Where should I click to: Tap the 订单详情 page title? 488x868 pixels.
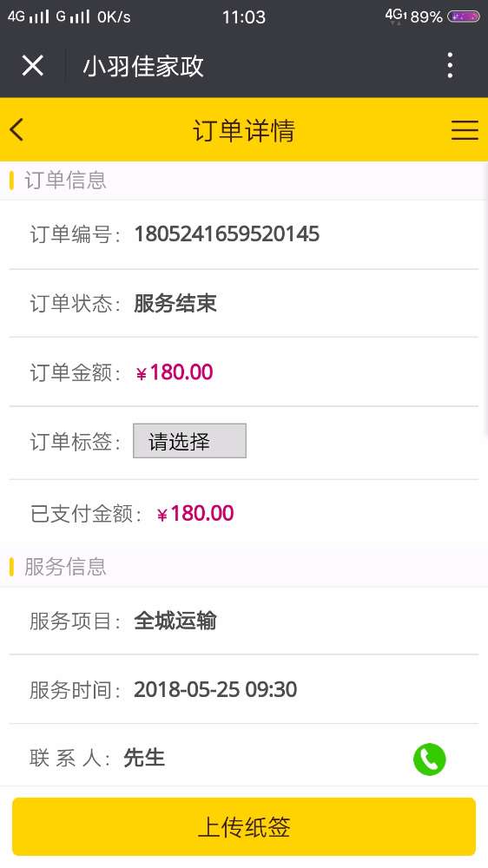pos(244,131)
